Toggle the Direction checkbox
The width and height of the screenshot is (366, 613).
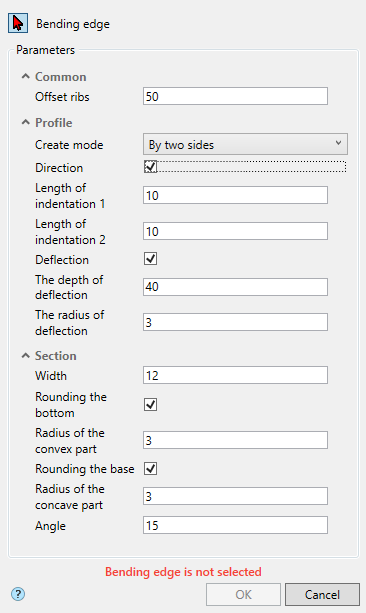(151, 167)
